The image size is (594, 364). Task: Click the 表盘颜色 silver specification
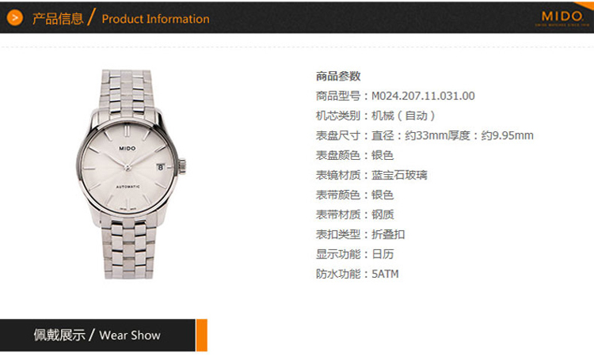coord(355,155)
